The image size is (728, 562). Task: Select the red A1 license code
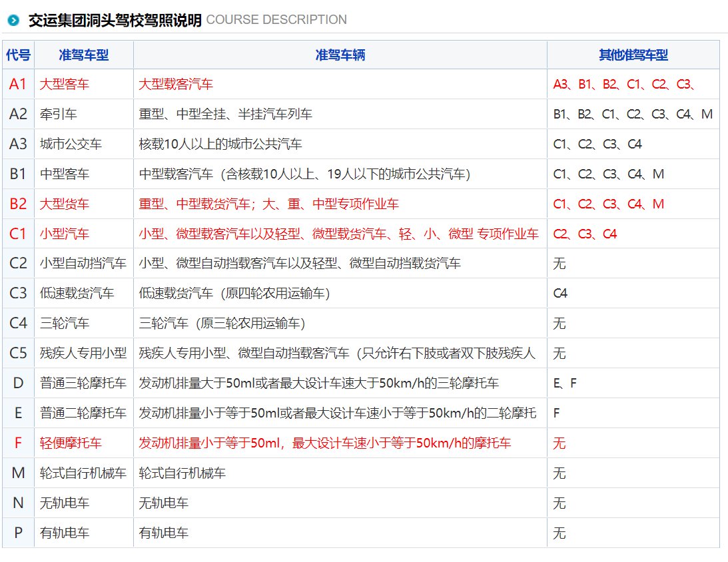pyautogui.click(x=18, y=84)
